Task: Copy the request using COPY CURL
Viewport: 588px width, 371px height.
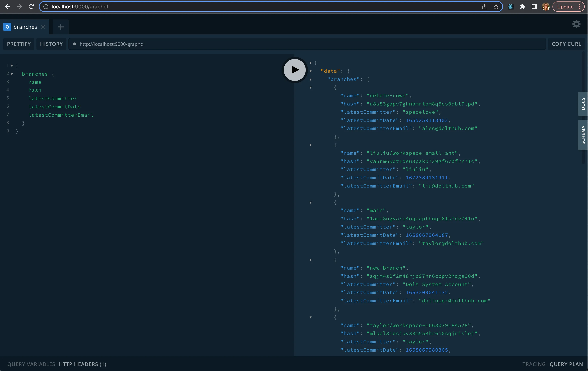Action: 567,44
